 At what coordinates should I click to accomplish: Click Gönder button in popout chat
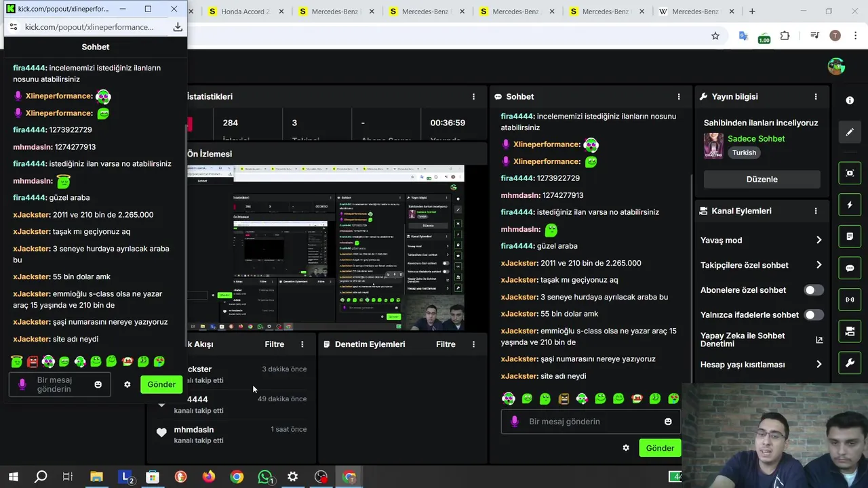pos(161,384)
